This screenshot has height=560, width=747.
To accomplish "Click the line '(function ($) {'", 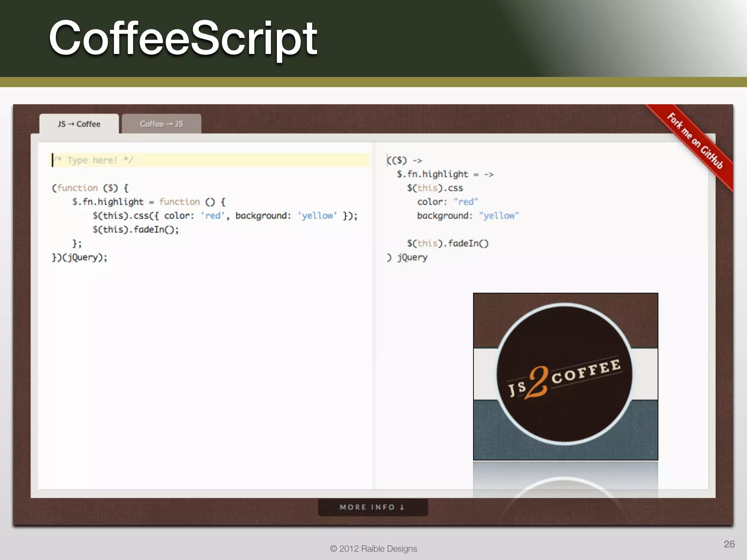I will point(90,188).
